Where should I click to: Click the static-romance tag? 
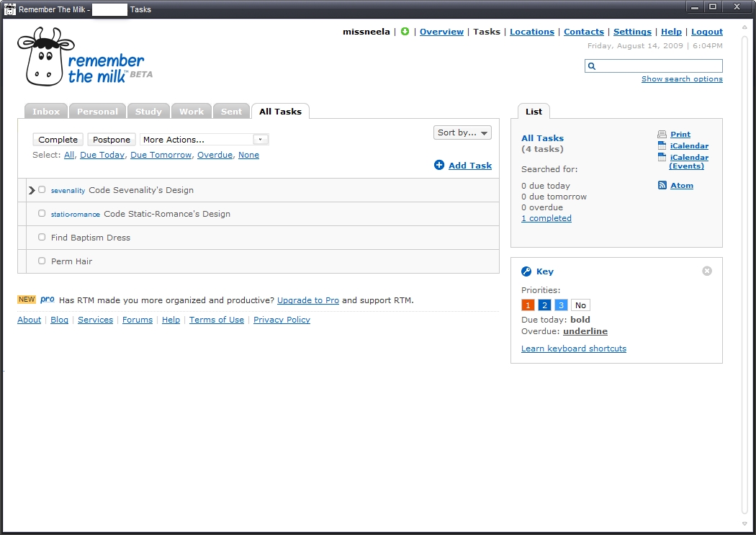(x=76, y=214)
